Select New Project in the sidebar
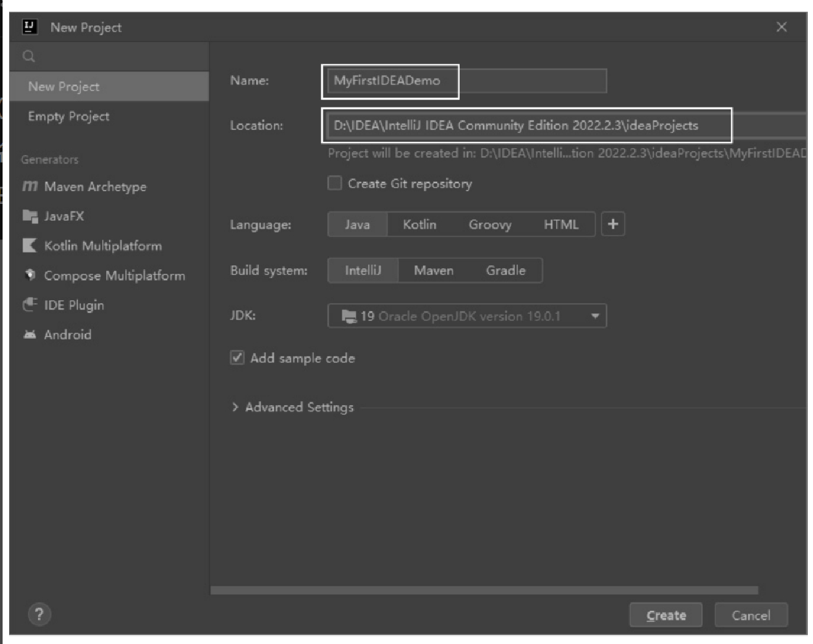Screen dimensions: 813x644 [109, 87]
